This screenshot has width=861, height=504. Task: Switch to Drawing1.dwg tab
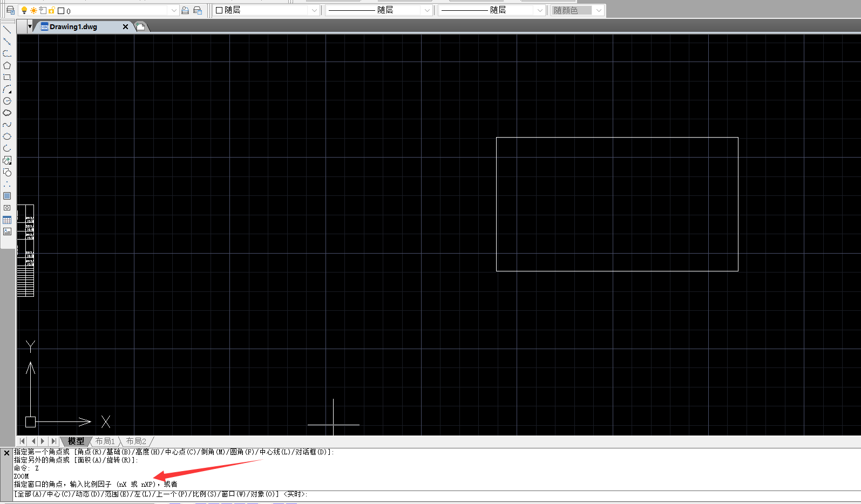pyautogui.click(x=74, y=26)
